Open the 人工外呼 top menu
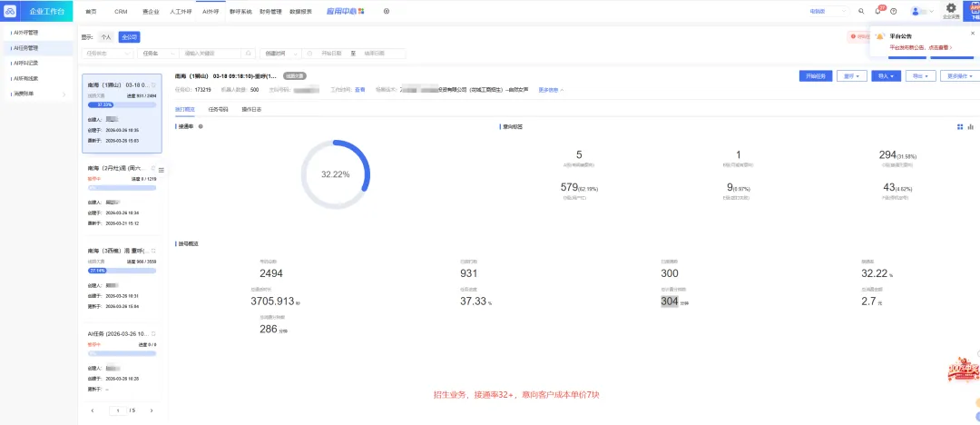The image size is (980, 425). click(181, 11)
